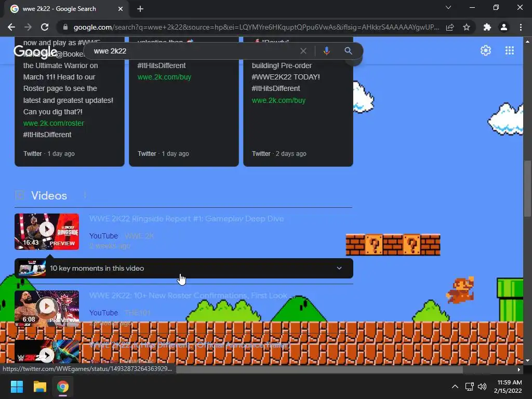Open the tab search chevron
The image size is (532, 399).
[448, 7]
